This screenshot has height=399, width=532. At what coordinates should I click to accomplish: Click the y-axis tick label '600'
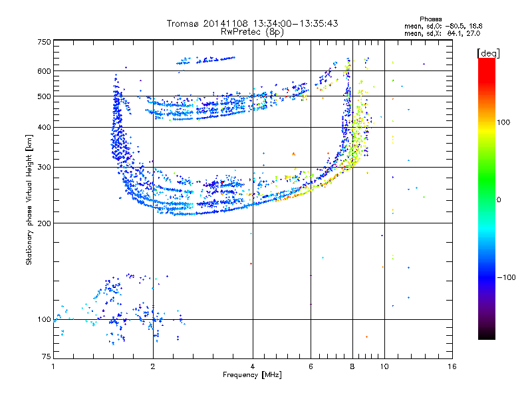pyautogui.click(x=44, y=71)
